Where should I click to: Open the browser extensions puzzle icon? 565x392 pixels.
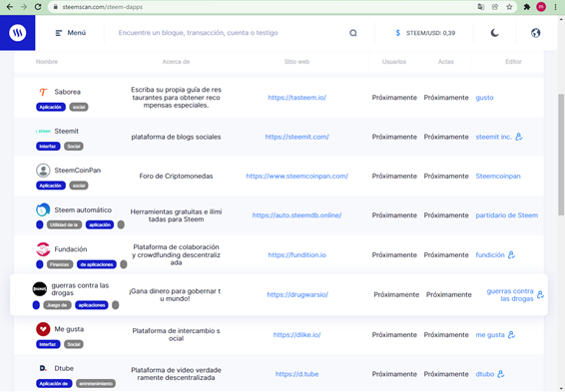(x=527, y=7)
